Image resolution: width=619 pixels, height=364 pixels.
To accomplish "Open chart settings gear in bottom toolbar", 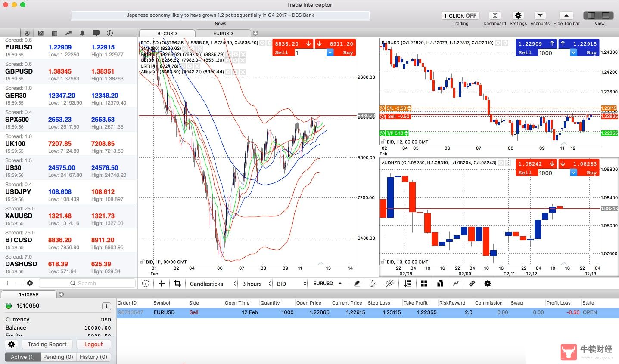I will [x=488, y=284].
